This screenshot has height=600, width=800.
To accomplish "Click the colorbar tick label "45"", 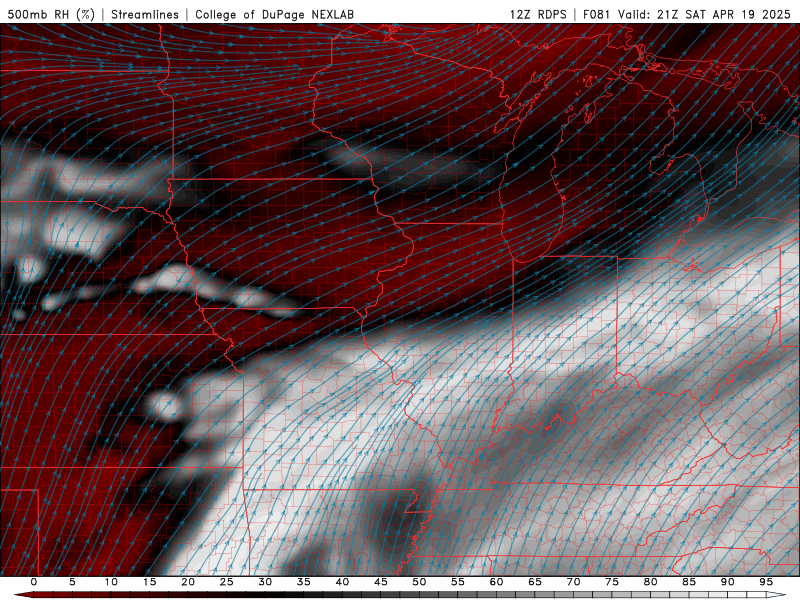I will [381, 582].
